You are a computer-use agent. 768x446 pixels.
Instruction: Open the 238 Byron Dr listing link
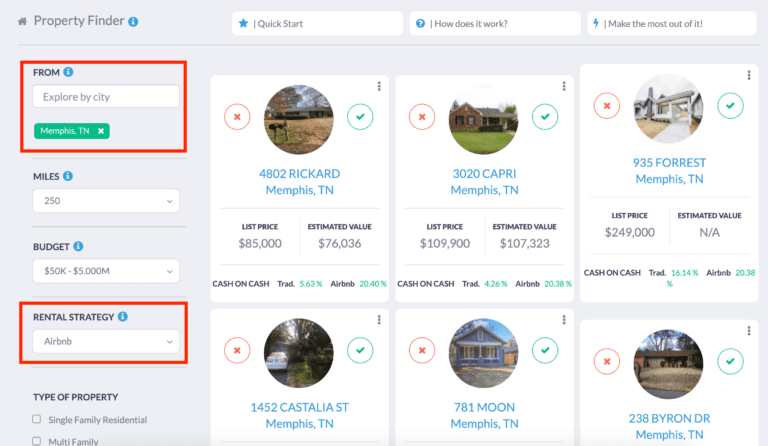[669, 419]
